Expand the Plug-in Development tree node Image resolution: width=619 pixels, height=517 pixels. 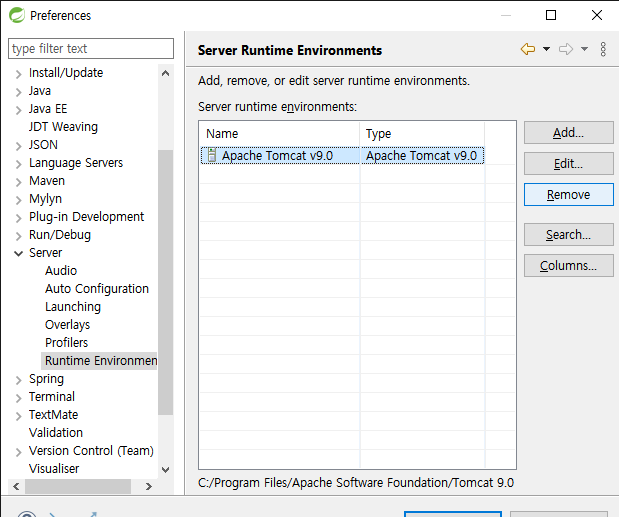click(x=18, y=218)
